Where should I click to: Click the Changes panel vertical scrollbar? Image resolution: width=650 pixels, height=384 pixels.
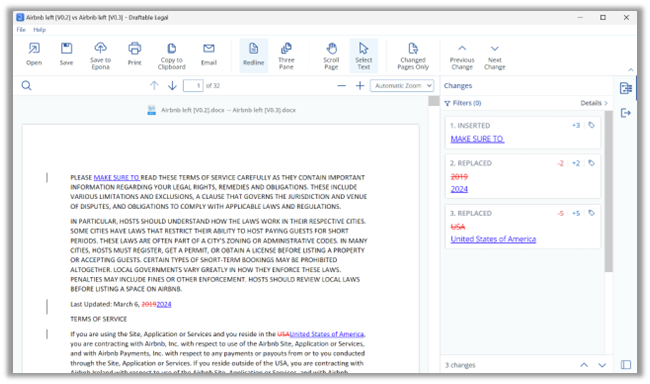pos(608,192)
